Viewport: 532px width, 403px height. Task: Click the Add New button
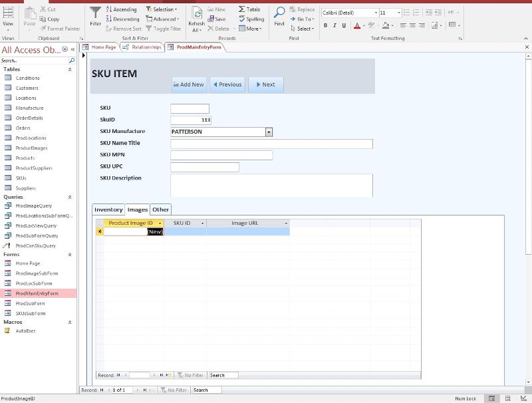pyautogui.click(x=189, y=84)
